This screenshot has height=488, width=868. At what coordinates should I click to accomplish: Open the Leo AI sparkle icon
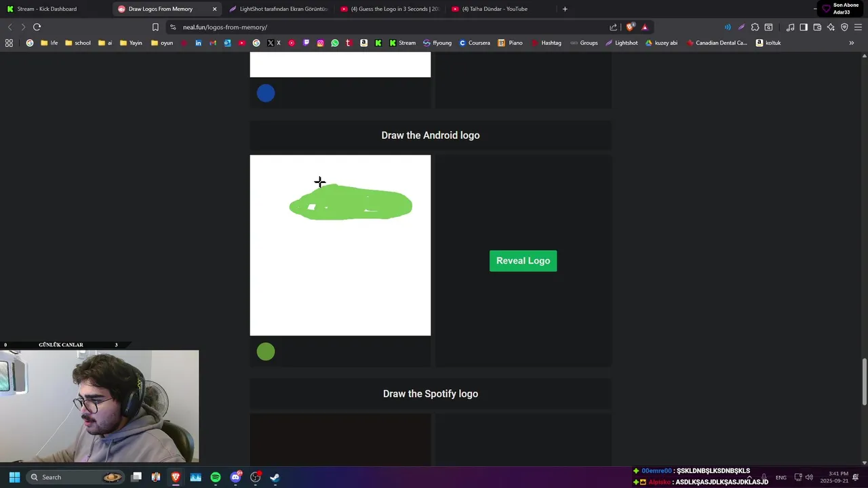pos(831,27)
